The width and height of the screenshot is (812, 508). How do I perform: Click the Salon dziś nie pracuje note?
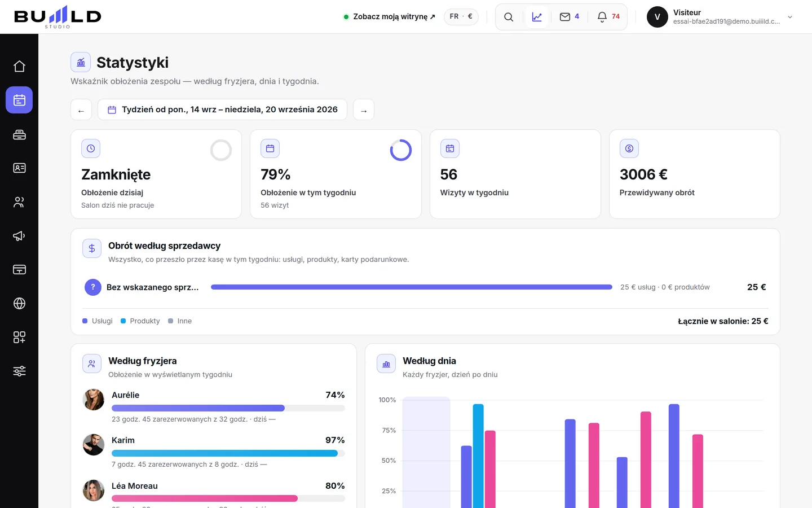(x=118, y=205)
